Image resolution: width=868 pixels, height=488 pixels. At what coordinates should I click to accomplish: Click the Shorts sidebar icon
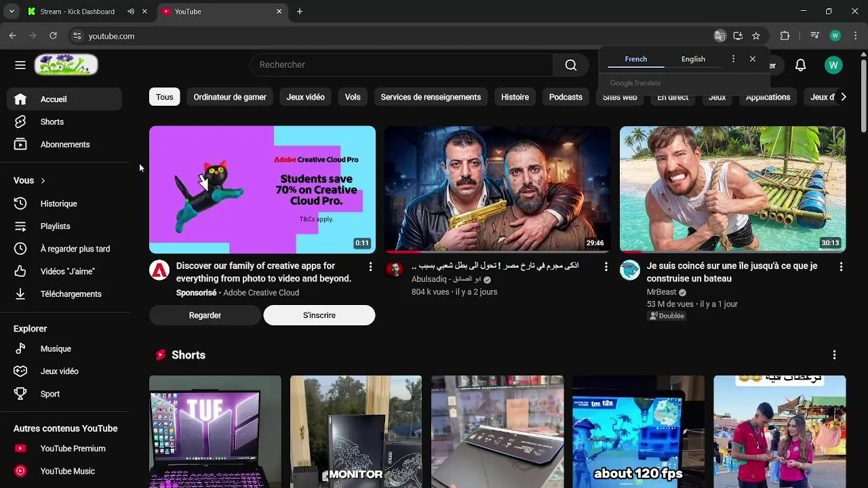(x=20, y=122)
